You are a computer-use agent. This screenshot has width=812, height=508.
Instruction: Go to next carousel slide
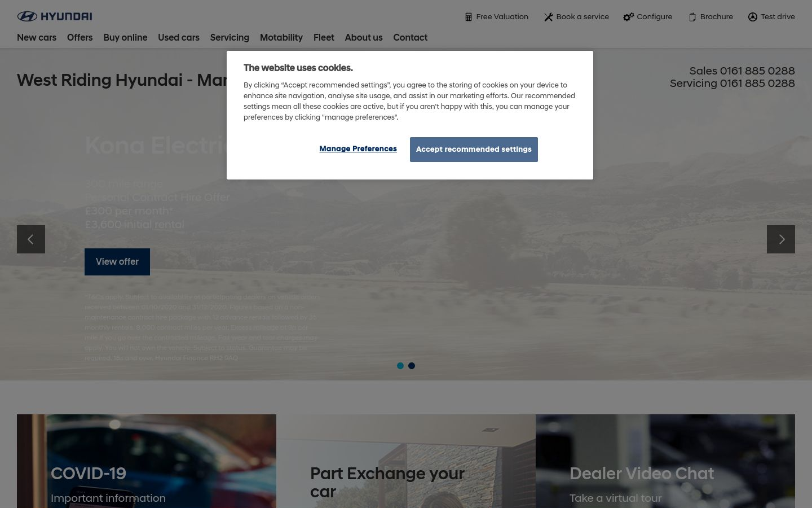(x=781, y=239)
